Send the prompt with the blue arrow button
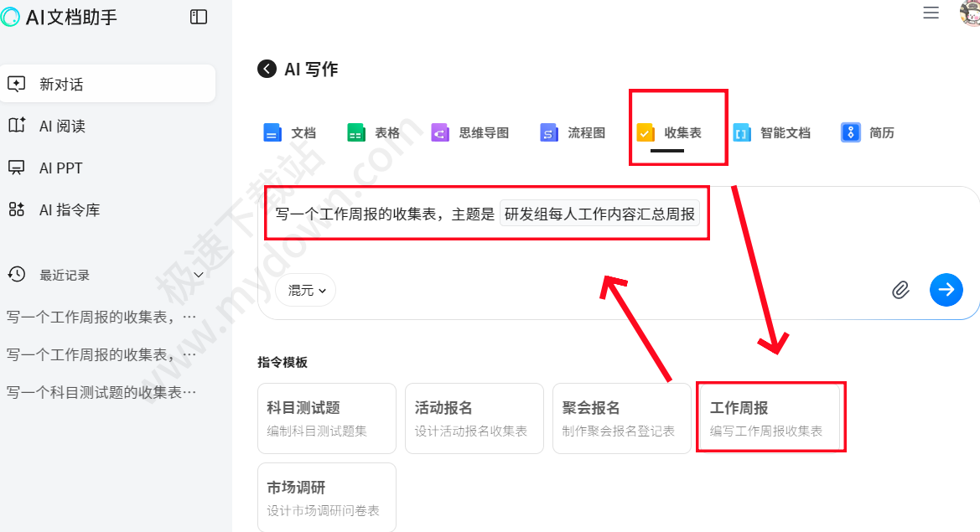 tap(946, 290)
